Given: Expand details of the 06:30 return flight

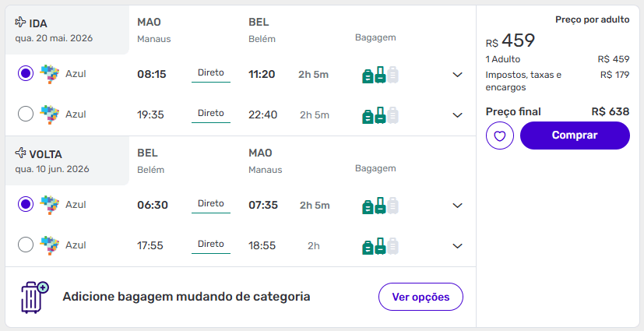Looking at the screenshot, I should [x=458, y=206].
